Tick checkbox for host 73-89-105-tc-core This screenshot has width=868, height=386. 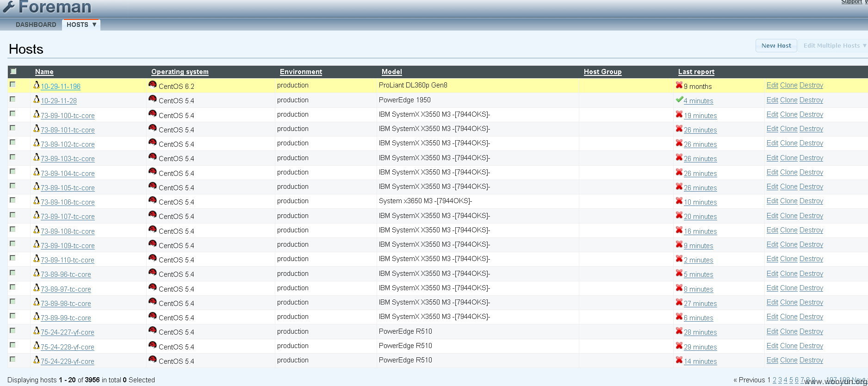[x=12, y=186]
